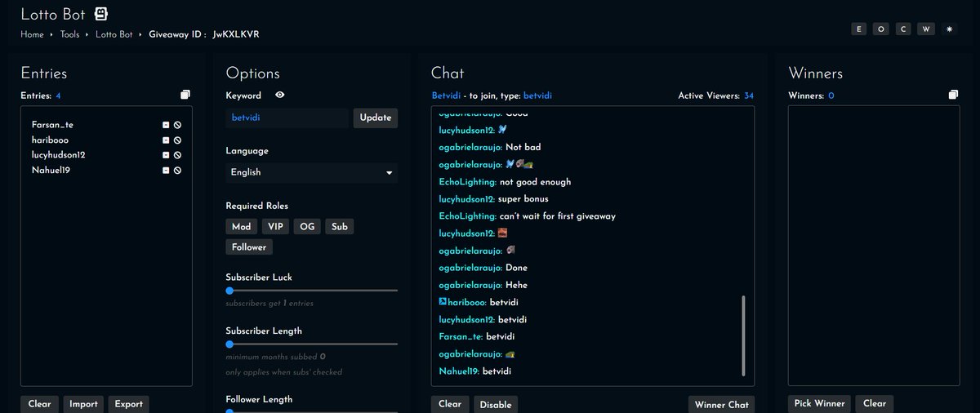Viewport: 980px width, 413px height.
Task: Click haribooo's badge icon in chat
Action: coord(442,302)
